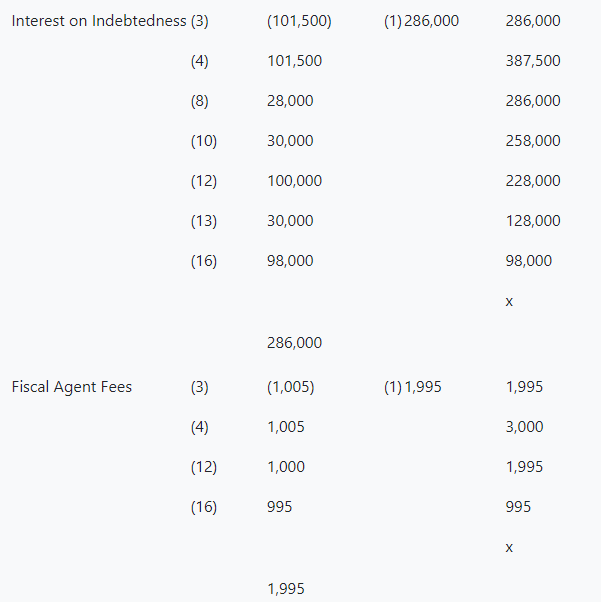Click the 100,000 amount in entry (12)
The width and height of the screenshot is (601, 602).
(x=294, y=181)
